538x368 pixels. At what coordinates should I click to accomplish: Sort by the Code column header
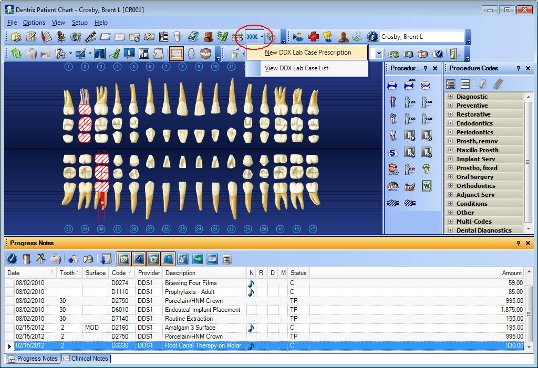click(x=122, y=273)
